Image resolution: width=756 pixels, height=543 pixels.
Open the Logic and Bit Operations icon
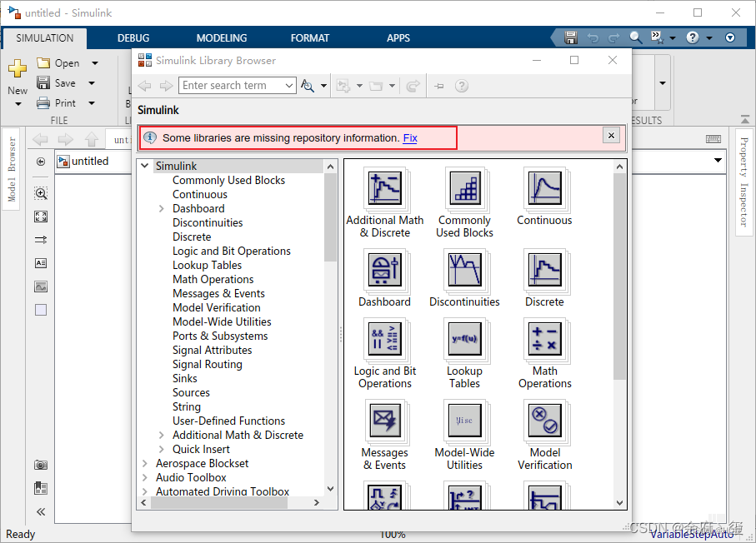tap(385, 339)
